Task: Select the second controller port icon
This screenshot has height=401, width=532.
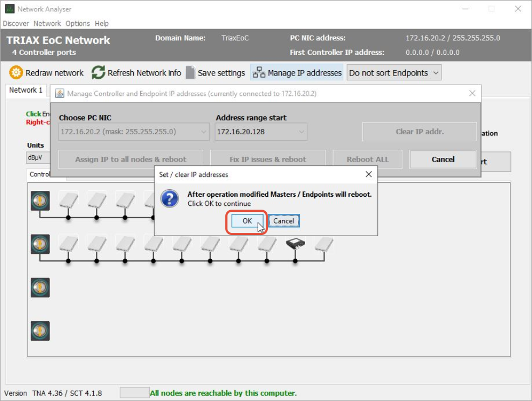Action: (40, 244)
